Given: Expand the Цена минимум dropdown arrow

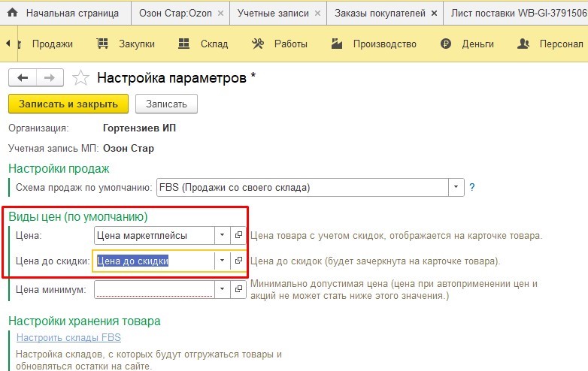Looking at the screenshot, I should (x=222, y=289).
